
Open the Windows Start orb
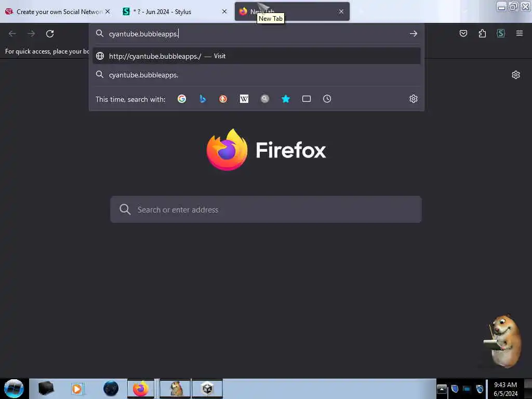tap(14, 389)
